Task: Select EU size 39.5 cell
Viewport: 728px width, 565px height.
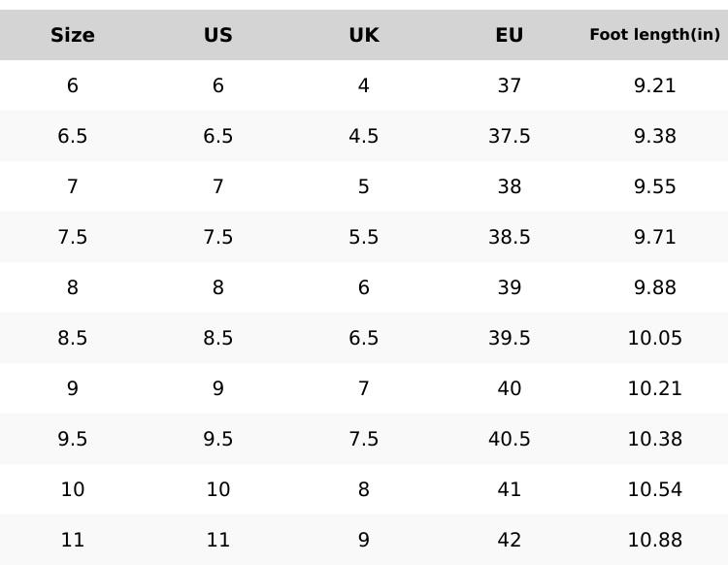Action: 510,338
